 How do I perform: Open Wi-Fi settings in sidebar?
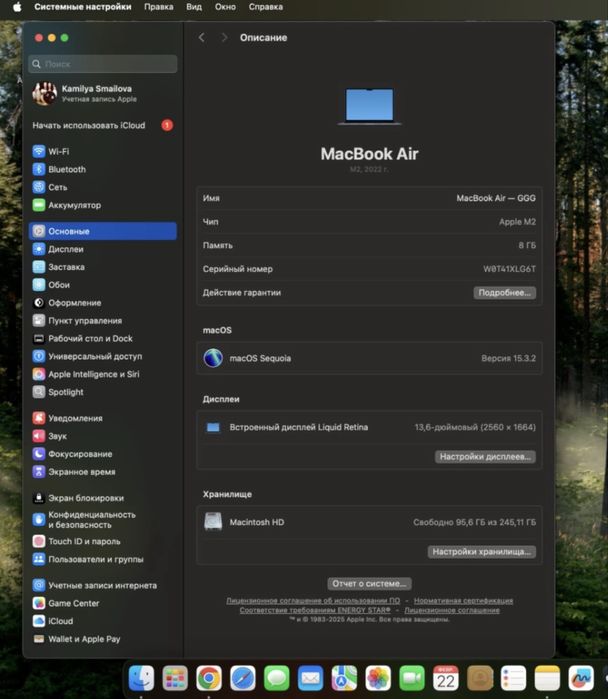point(103,152)
